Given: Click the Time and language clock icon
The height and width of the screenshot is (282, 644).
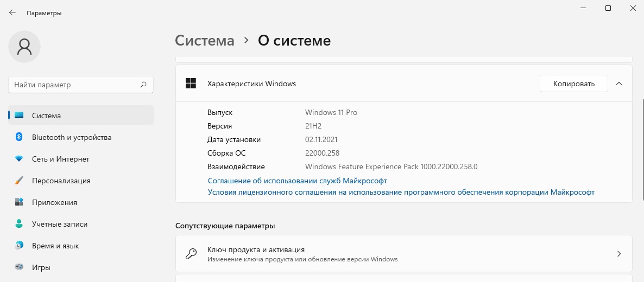Looking at the screenshot, I should (19, 246).
